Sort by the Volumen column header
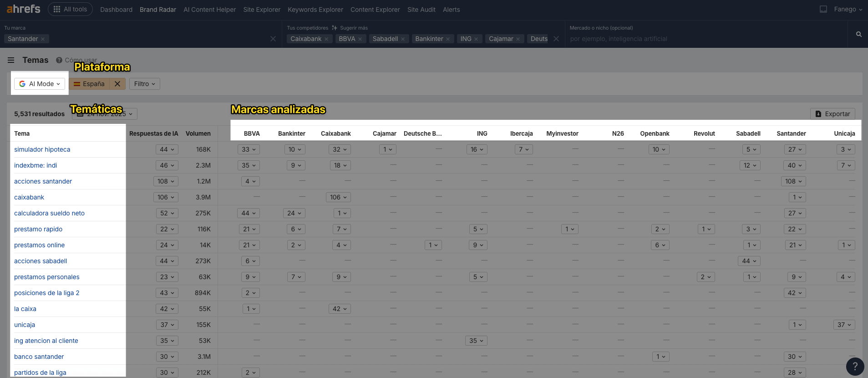Image resolution: width=868 pixels, height=378 pixels. tap(198, 133)
